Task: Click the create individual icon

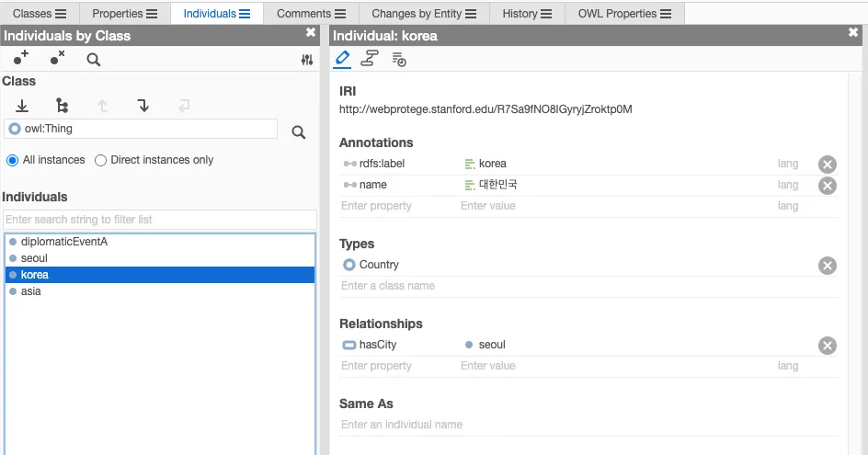Action: 21,59
